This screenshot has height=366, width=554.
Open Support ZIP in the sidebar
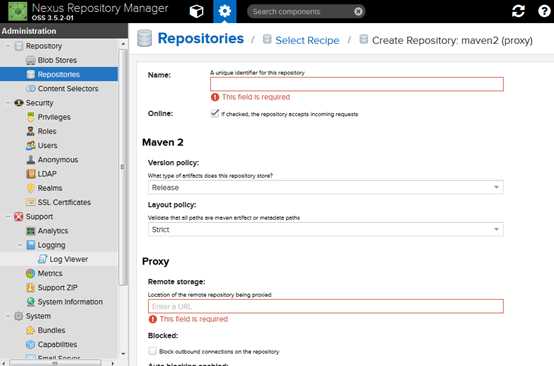59,288
